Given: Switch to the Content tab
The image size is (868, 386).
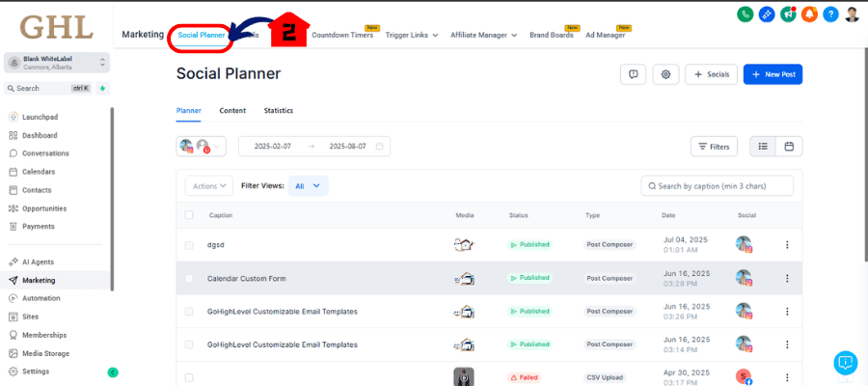Looking at the screenshot, I should 232,111.
